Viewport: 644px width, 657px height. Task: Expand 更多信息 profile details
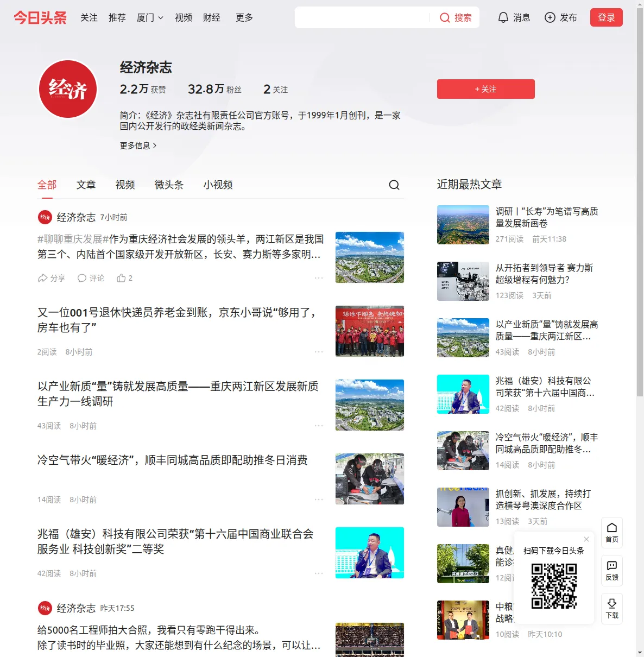138,146
